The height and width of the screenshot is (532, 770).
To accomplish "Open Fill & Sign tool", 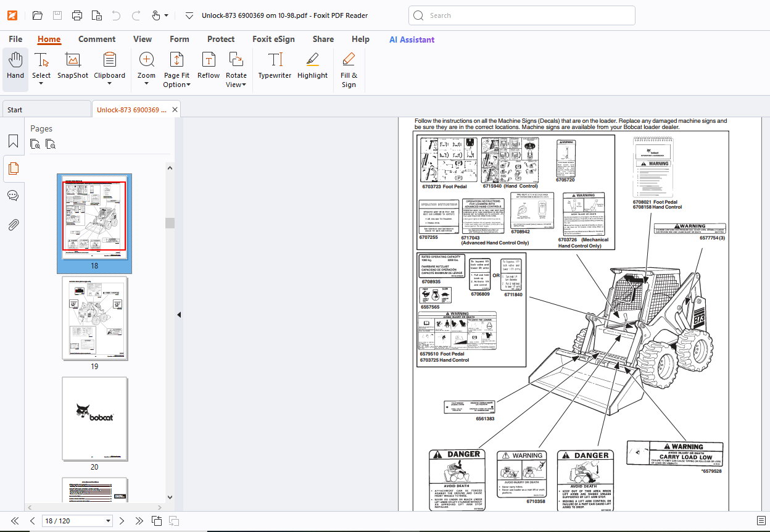I will [349, 70].
